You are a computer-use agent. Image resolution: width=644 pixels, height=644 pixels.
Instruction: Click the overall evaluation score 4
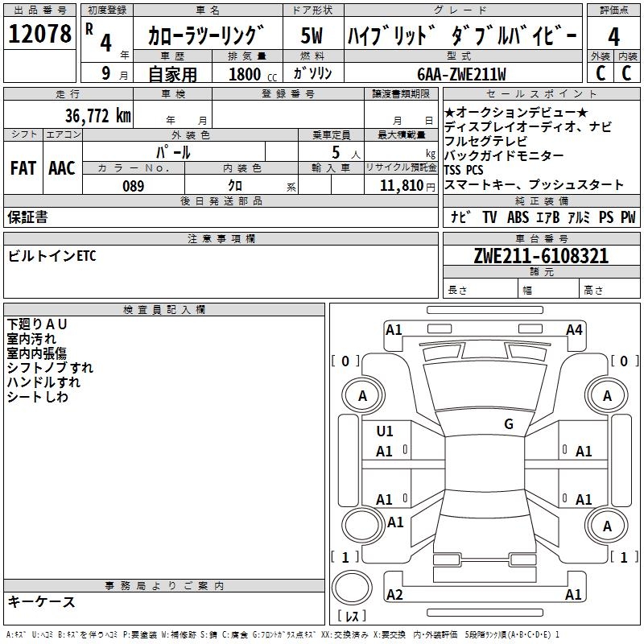(613, 35)
